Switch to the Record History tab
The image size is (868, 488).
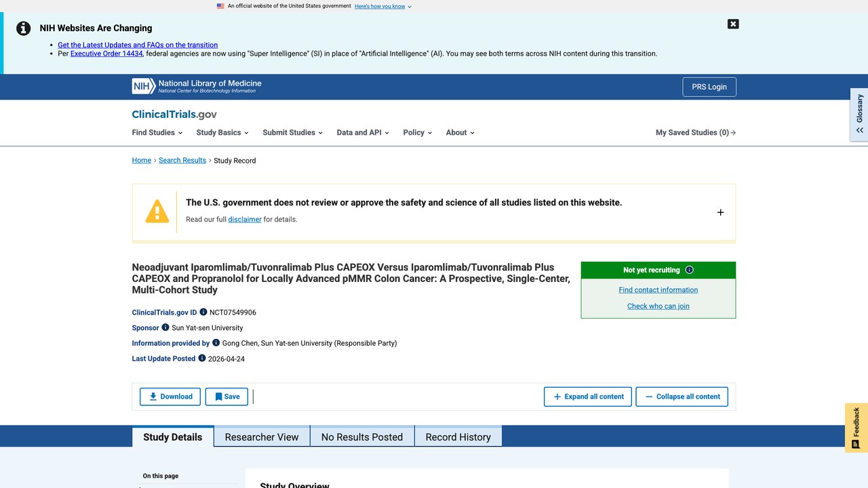pyautogui.click(x=458, y=437)
